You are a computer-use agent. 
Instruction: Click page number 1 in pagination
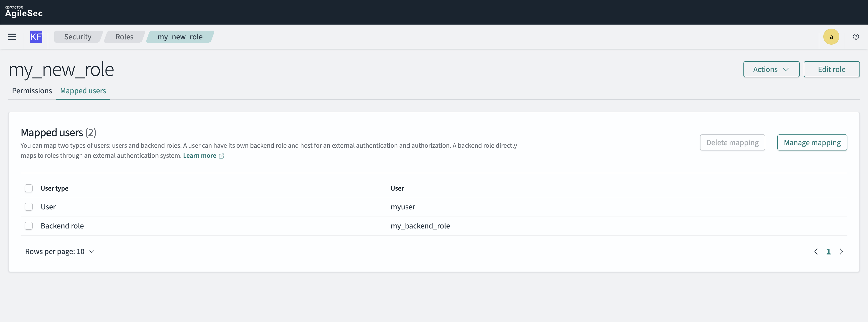[x=829, y=251]
